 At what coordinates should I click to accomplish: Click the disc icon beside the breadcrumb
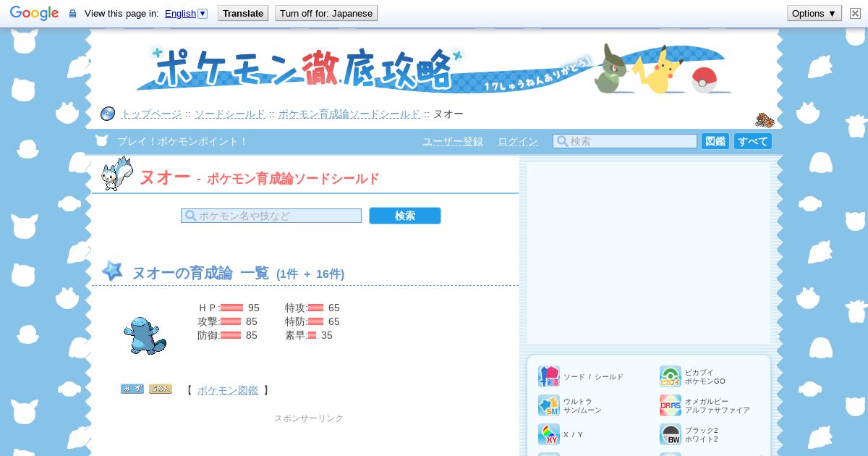(108, 114)
